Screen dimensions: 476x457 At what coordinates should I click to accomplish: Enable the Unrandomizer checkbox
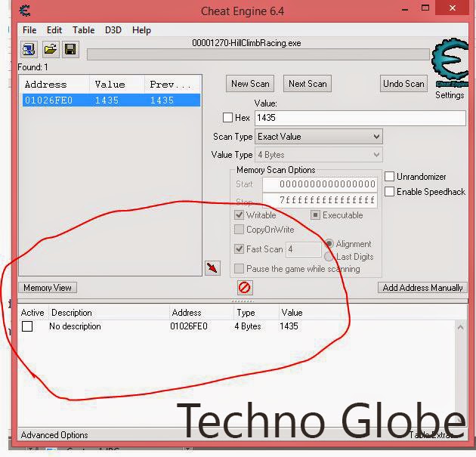(389, 176)
